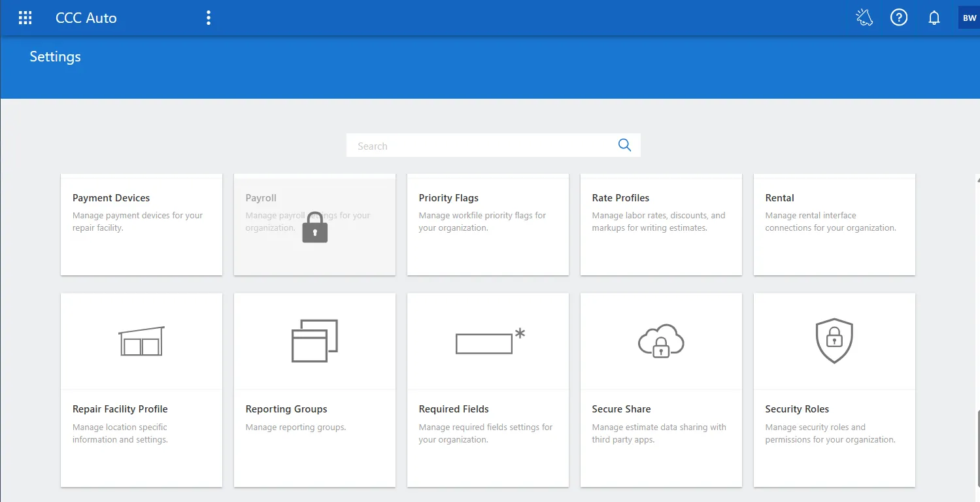Open the vertical three-dot menu beside CCC Auto

209,18
